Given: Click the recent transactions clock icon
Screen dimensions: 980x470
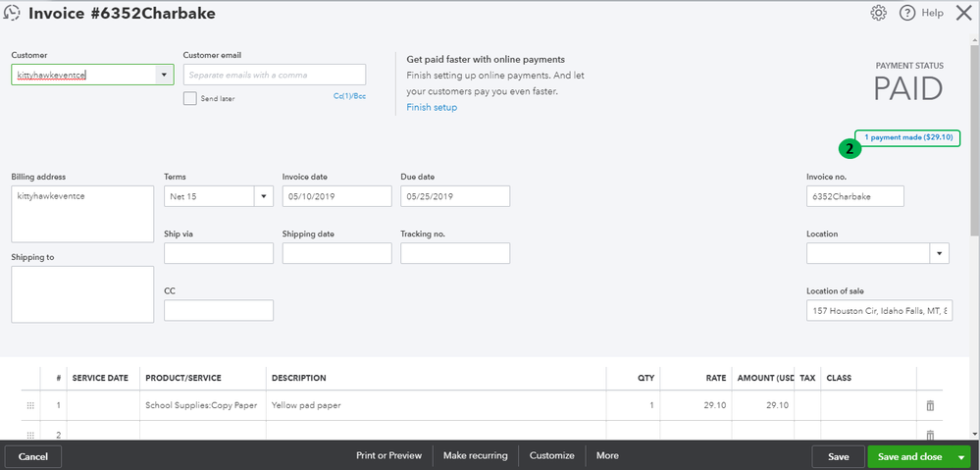Looking at the screenshot, I should [11, 14].
